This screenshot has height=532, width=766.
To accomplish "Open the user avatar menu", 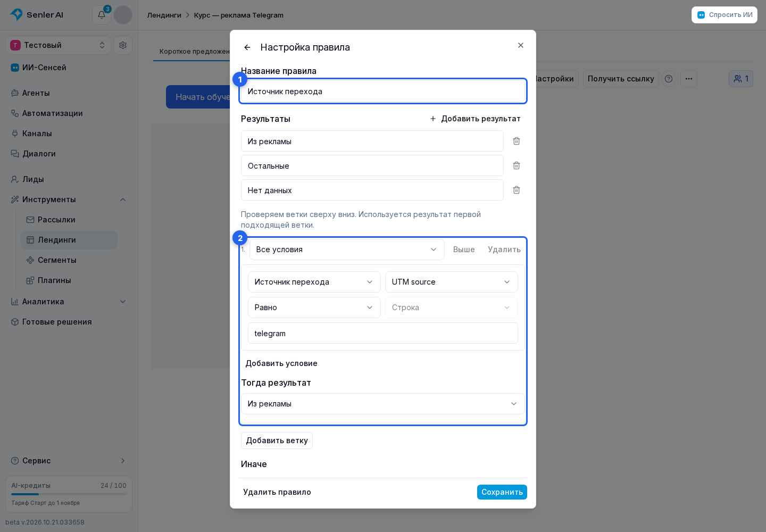I will (x=123, y=15).
